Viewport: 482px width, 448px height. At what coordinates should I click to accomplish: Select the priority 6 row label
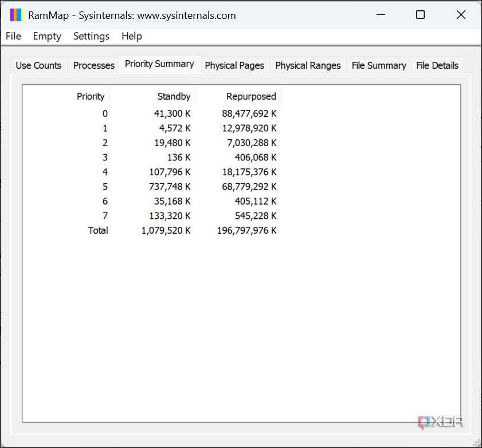pyautogui.click(x=105, y=201)
